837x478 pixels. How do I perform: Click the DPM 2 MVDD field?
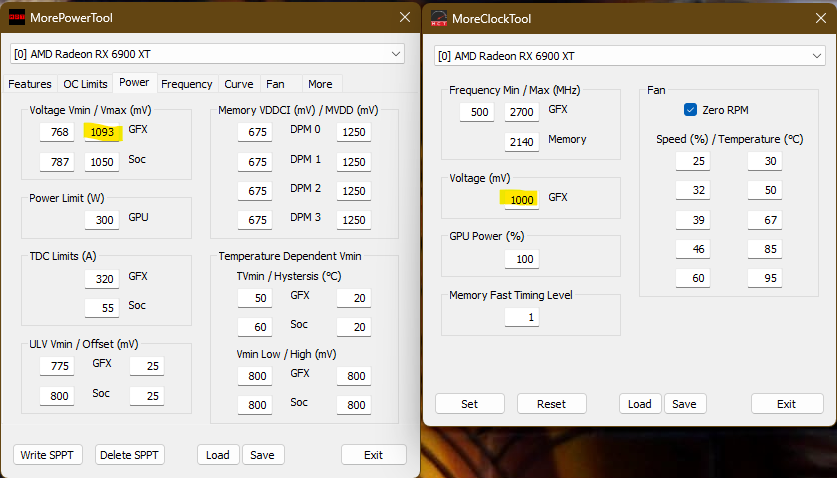354,191
